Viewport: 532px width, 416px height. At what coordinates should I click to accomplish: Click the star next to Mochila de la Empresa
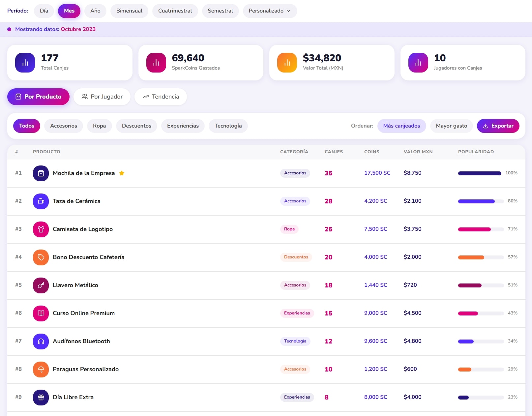122,173
